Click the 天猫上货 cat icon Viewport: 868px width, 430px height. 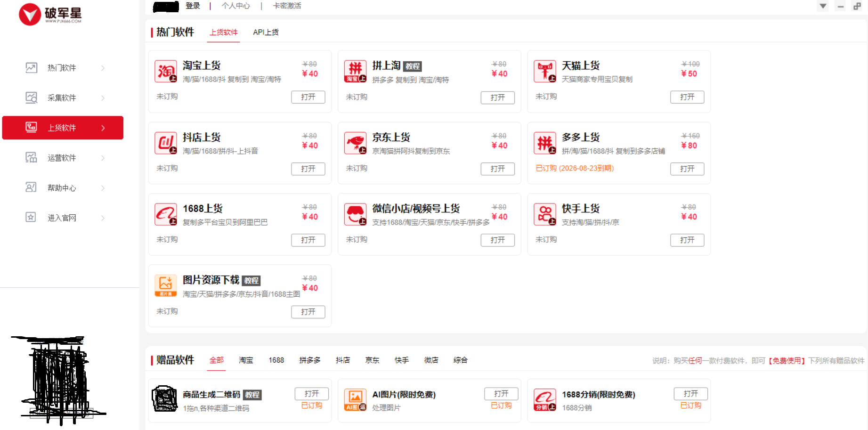(545, 71)
